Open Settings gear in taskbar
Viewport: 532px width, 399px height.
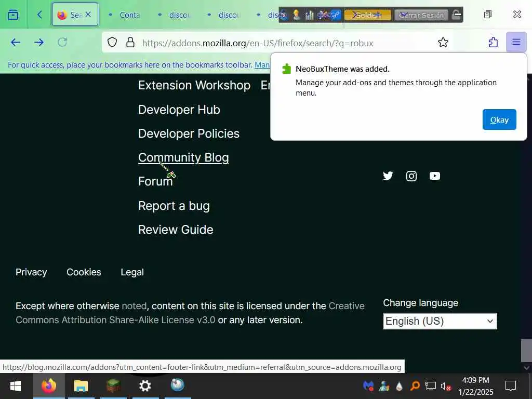145,386
